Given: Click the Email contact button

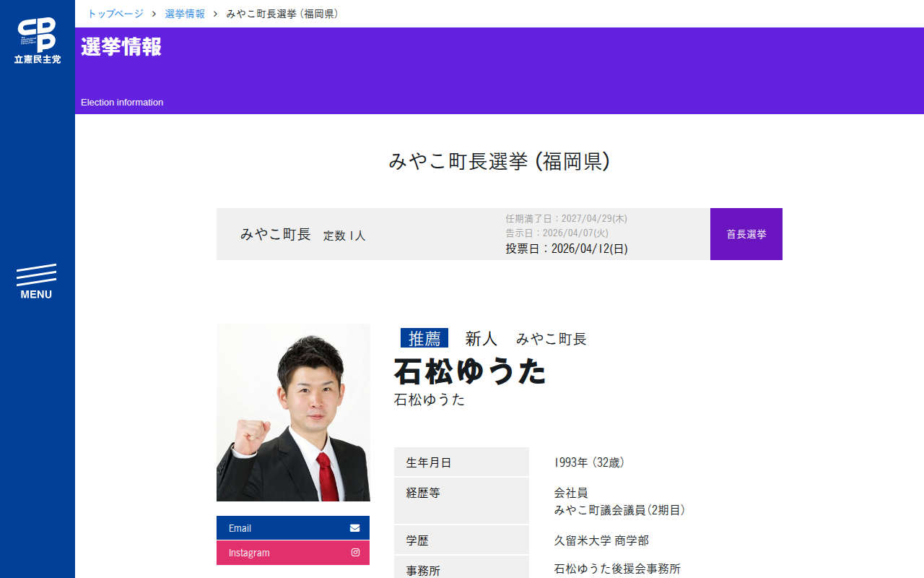Looking at the screenshot, I should click(293, 528).
